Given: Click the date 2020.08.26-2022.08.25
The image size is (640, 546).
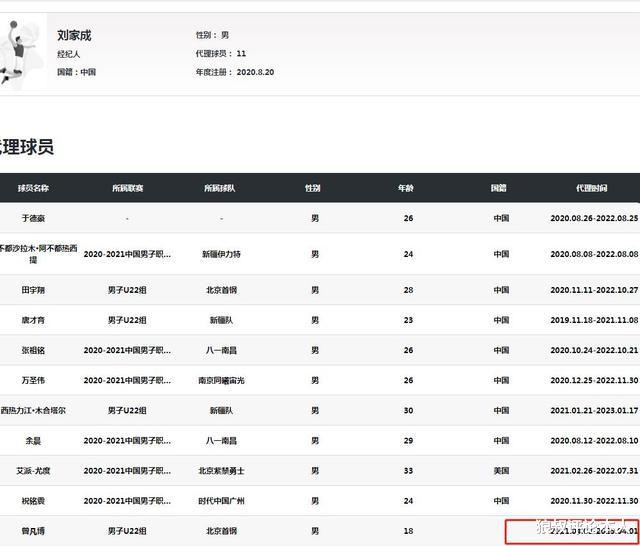Looking at the screenshot, I should point(594,218).
